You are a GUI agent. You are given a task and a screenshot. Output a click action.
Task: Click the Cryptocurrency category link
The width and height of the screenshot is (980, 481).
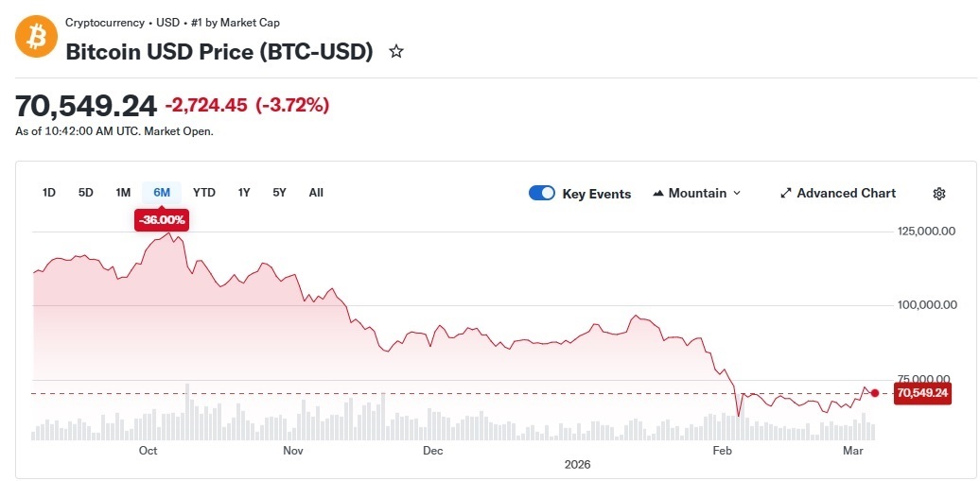[105, 23]
